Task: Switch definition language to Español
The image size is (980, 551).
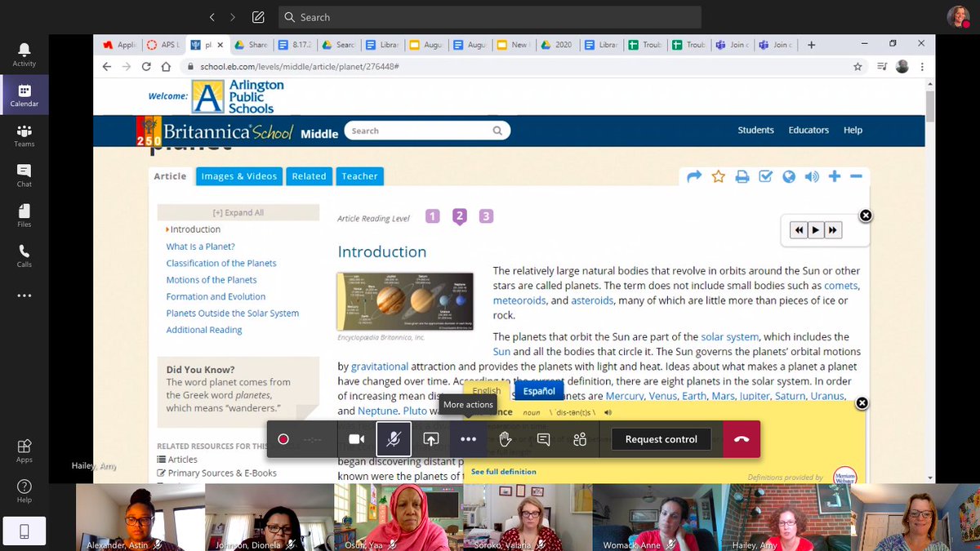Action: click(x=539, y=392)
